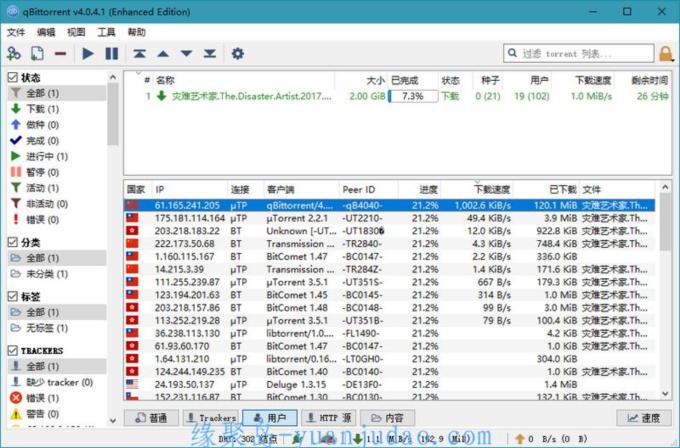
Task: Open the 文件 menu
Action: pos(16,33)
